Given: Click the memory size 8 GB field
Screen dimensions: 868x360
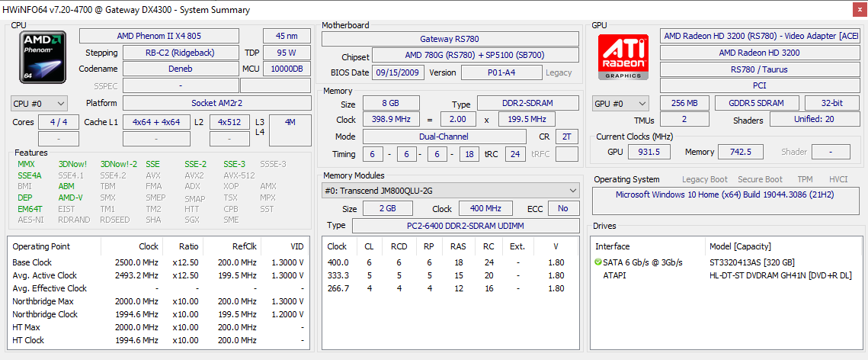Looking at the screenshot, I should [391, 103].
